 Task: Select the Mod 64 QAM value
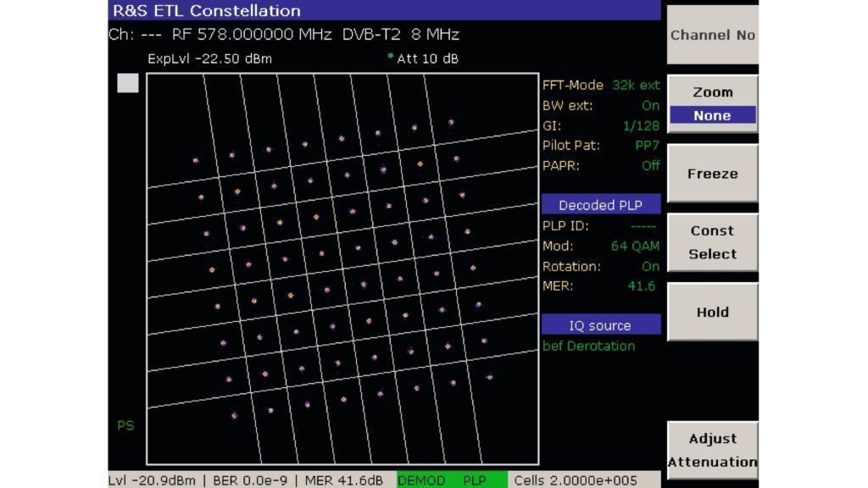(635, 247)
